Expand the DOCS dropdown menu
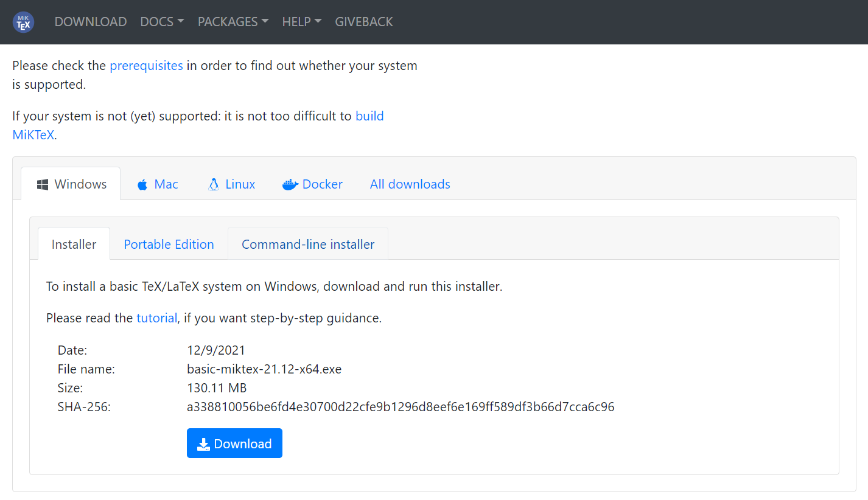Image resolution: width=868 pixels, height=500 pixels. tap(162, 22)
